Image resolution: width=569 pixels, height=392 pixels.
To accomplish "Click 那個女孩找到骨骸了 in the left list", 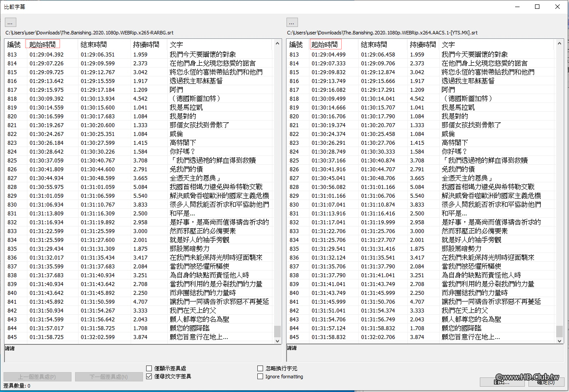I will click(200, 125).
